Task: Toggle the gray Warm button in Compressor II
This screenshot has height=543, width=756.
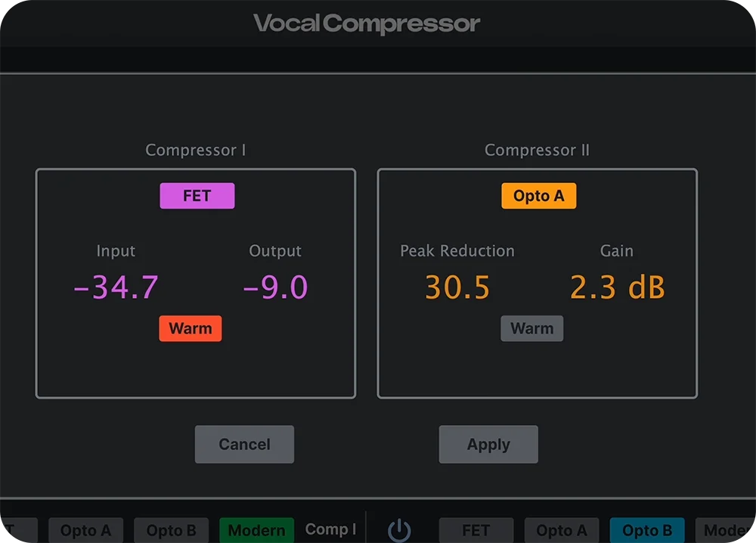Action: [531, 328]
